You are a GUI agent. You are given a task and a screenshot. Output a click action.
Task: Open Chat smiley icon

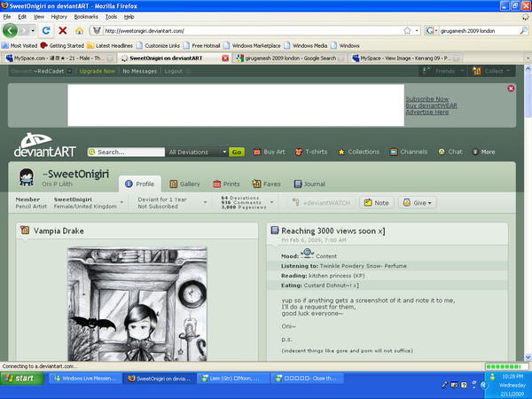point(442,152)
